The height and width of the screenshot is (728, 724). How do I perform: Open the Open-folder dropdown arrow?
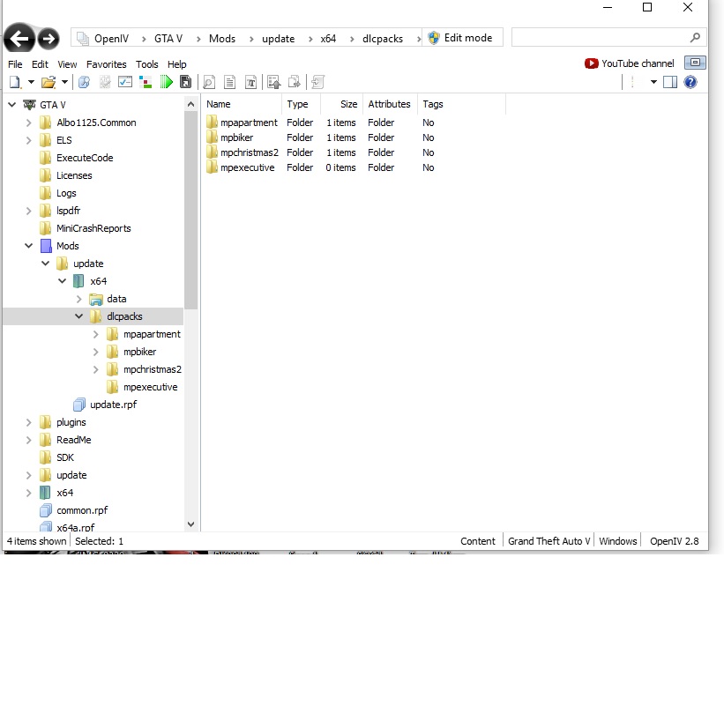[x=64, y=82]
